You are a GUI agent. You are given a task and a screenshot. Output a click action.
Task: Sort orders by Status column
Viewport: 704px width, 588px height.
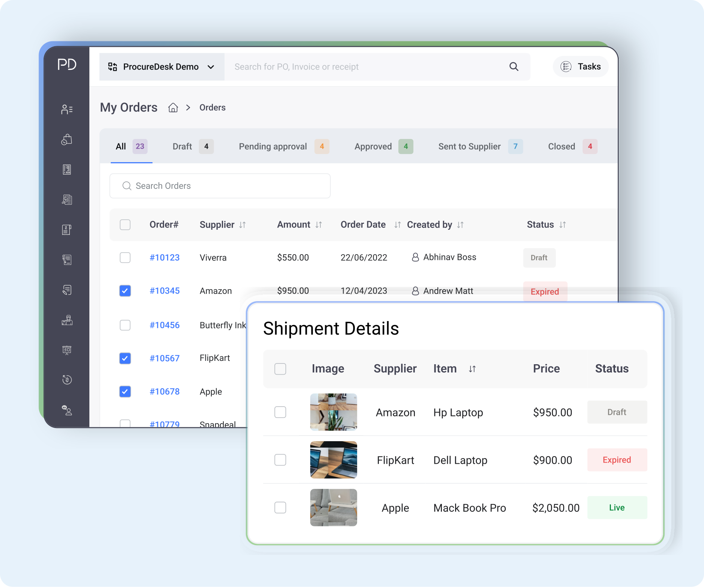[562, 225]
